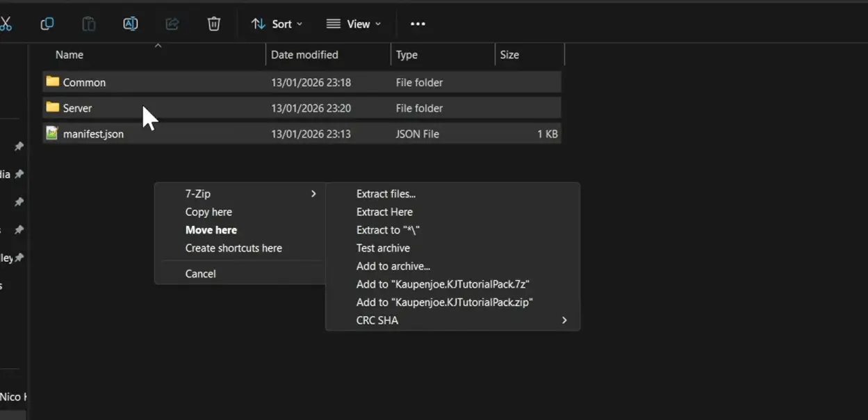868x420 pixels.
Task: Click the Delete trash can icon
Action: (214, 24)
